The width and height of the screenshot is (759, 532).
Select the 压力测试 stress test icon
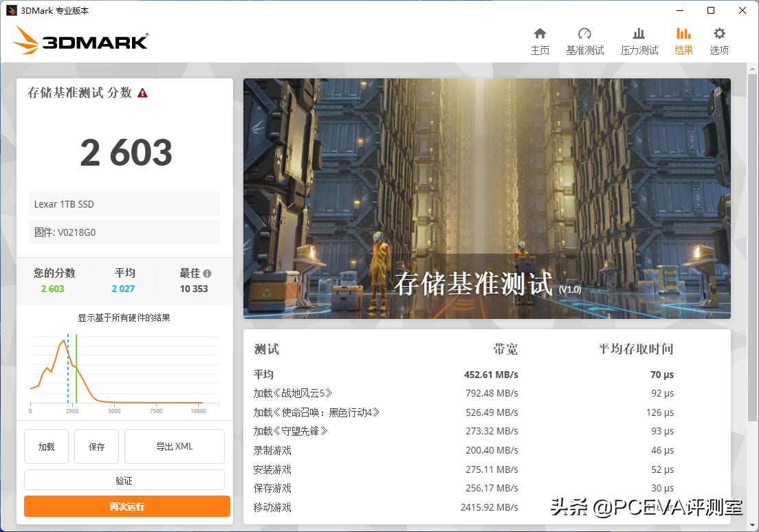[639, 40]
